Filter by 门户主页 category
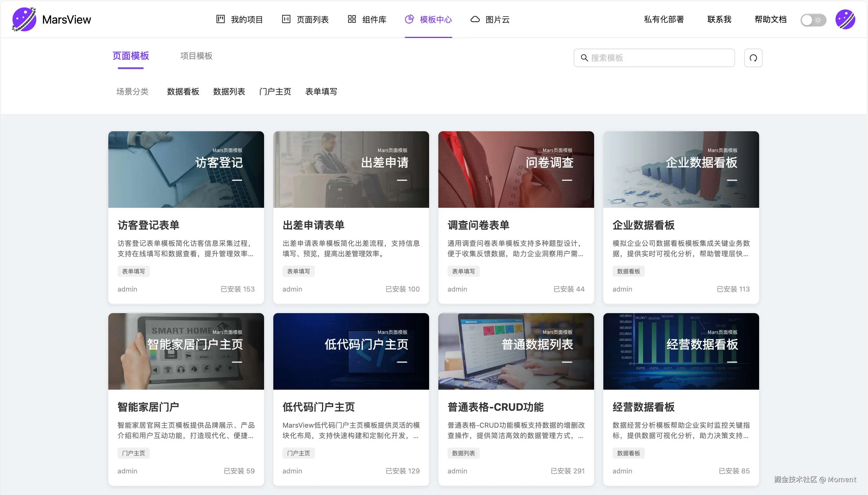The height and width of the screenshot is (495, 868). [x=275, y=92]
